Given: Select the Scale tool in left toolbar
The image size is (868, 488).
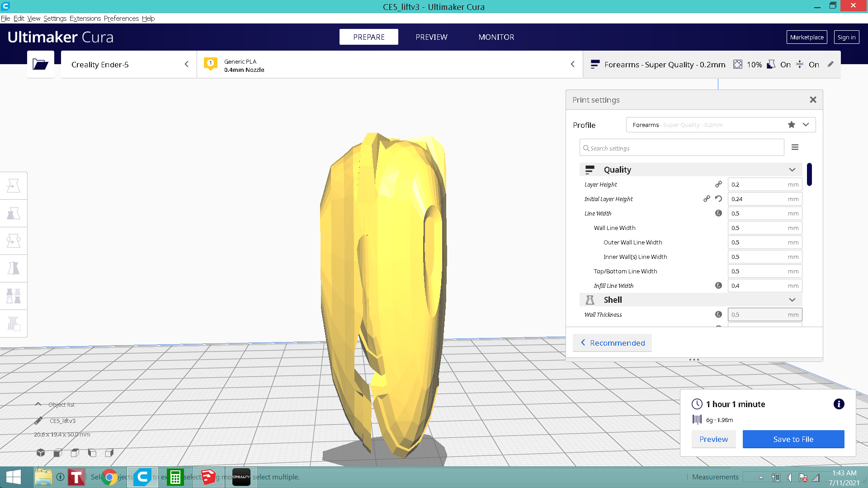Looking at the screenshot, I should pyautogui.click(x=14, y=213).
